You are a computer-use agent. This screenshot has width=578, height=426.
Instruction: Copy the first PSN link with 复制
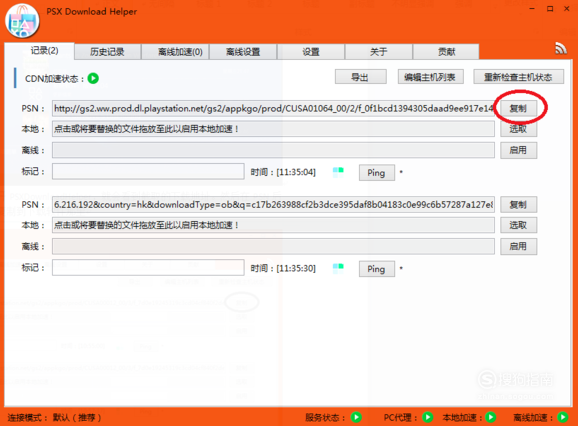point(518,108)
